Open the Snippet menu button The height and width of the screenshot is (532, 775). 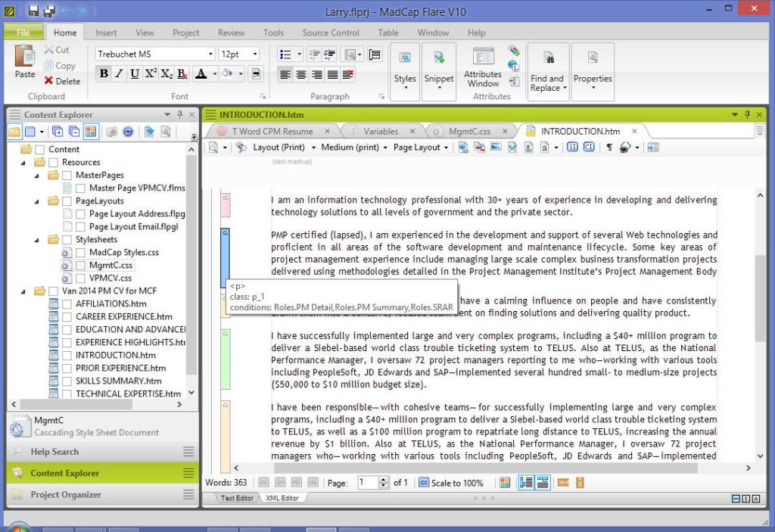438,71
